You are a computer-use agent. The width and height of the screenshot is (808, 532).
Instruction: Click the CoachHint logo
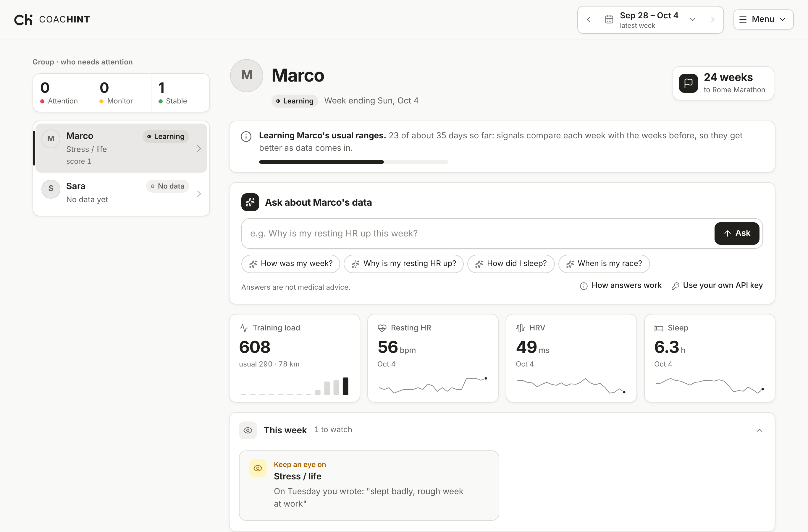click(x=52, y=20)
